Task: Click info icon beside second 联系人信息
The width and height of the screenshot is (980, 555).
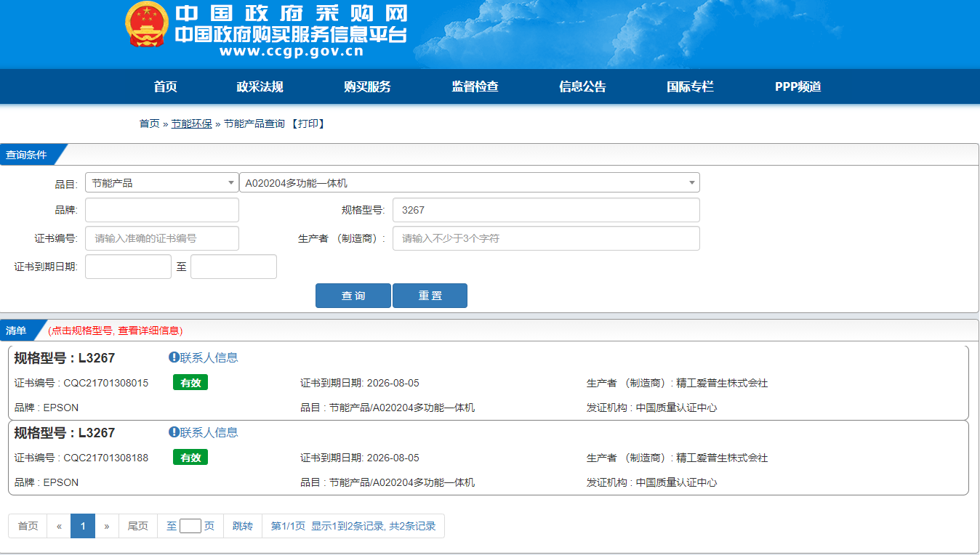Action: (174, 432)
